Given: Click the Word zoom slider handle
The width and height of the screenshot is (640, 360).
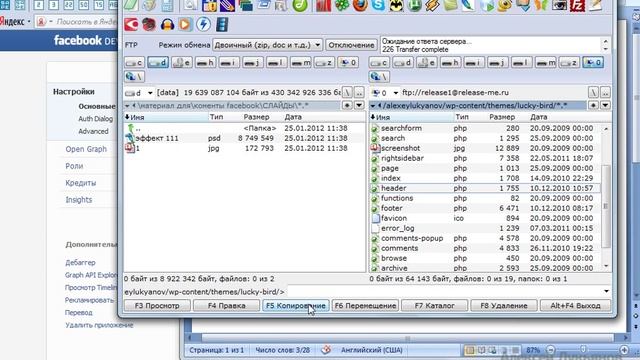Looking at the screenshot, I should [x=584, y=349].
